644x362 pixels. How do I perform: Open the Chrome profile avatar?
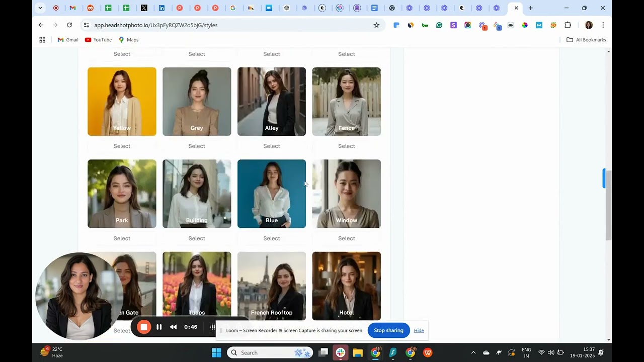(589, 25)
